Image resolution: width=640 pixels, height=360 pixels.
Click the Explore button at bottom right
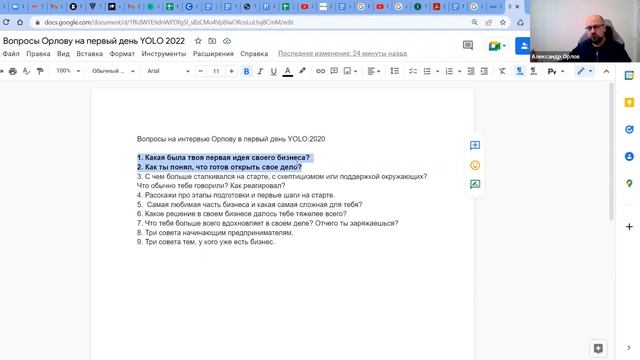598,348
